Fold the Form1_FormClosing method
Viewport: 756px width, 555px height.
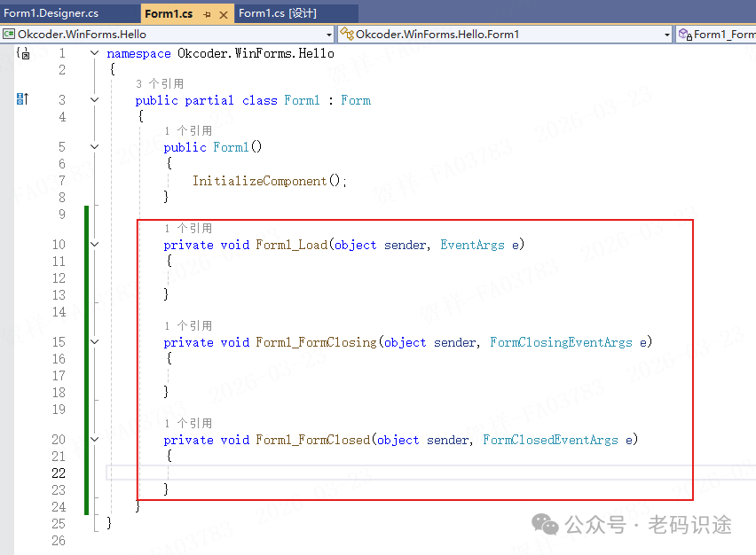click(x=95, y=342)
